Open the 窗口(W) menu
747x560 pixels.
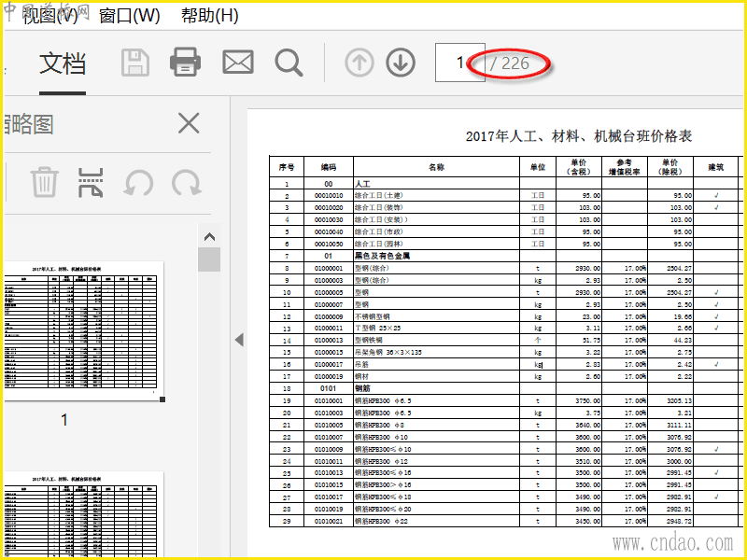tap(129, 16)
